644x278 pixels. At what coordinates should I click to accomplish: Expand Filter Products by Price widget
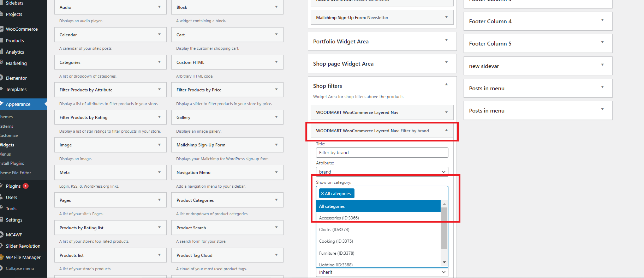tap(276, 90)
